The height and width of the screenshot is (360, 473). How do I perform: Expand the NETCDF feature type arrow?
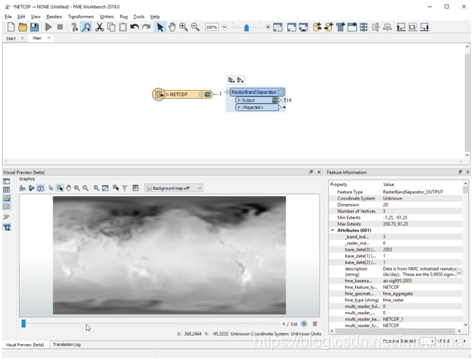(x=167, y=95)
